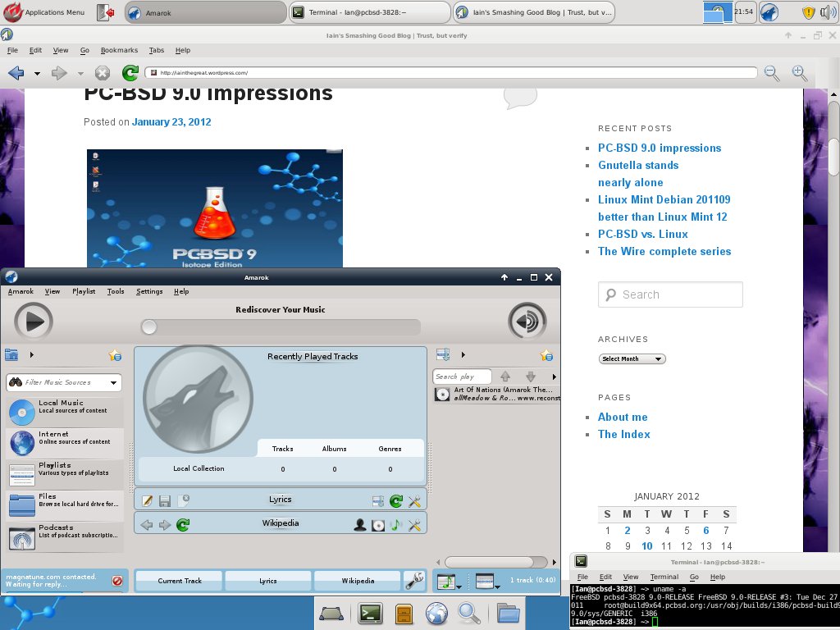This screenshot has height=630, width=840.
Task: Expand playlist breadcrumb arrow
Action: pyautogui.click(x=463, y=354)
